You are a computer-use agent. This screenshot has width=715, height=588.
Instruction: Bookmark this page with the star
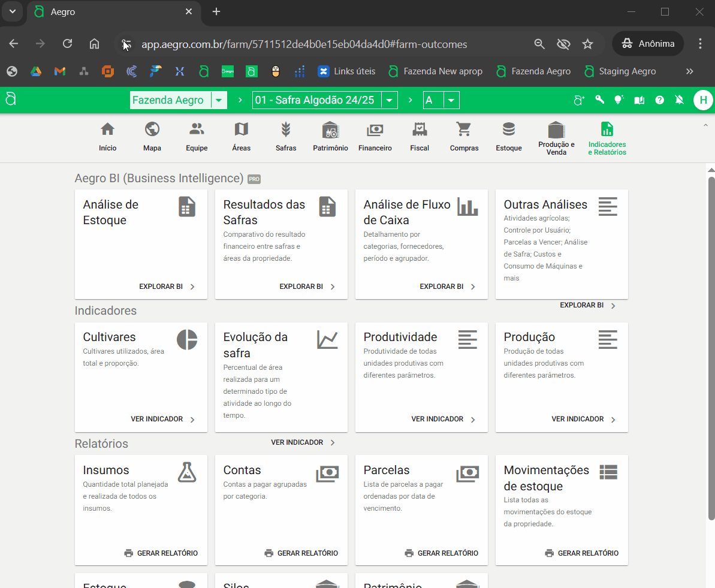coord(587,44)
